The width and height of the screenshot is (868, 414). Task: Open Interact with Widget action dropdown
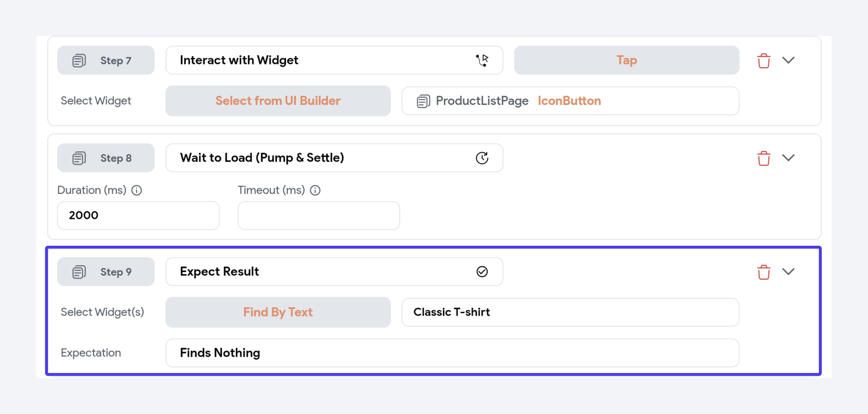[x=334, y=60]
